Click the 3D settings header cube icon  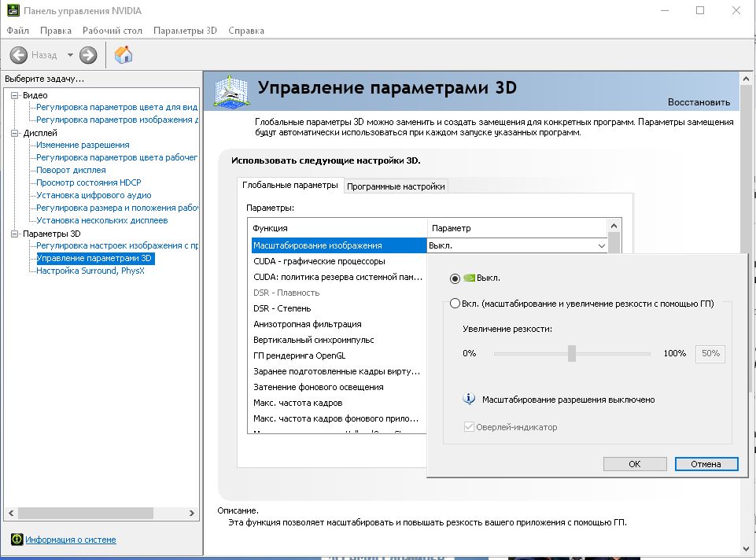click(x=231, y=91)
